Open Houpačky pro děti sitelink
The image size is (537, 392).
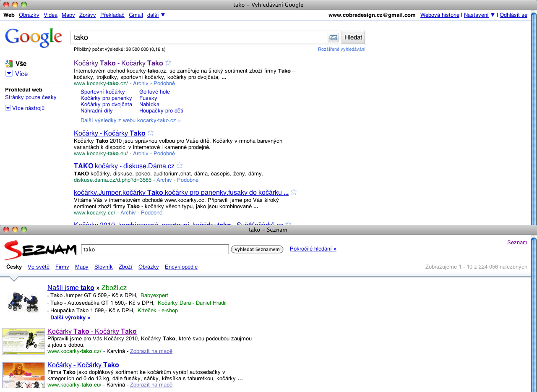point(161,110)
